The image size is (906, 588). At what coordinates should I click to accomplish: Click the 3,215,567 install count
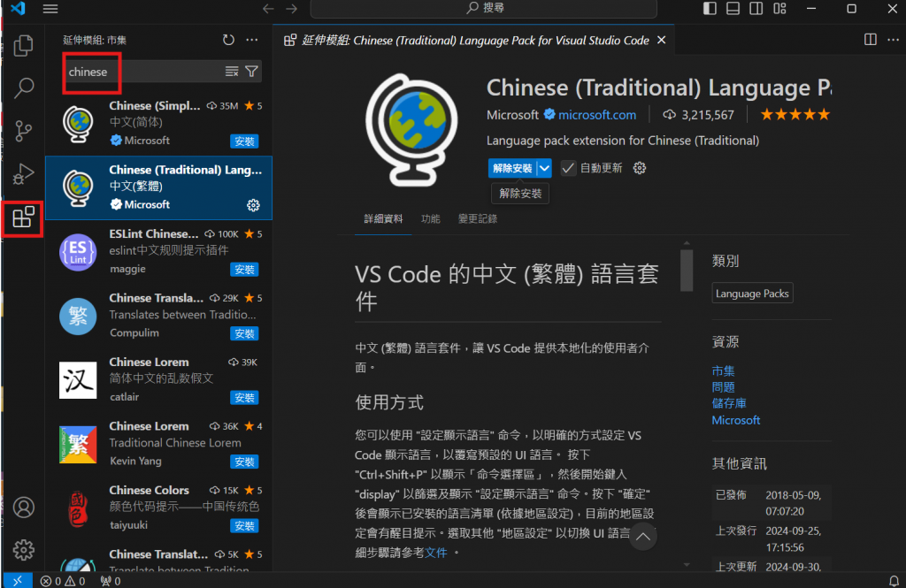point(698,115)
